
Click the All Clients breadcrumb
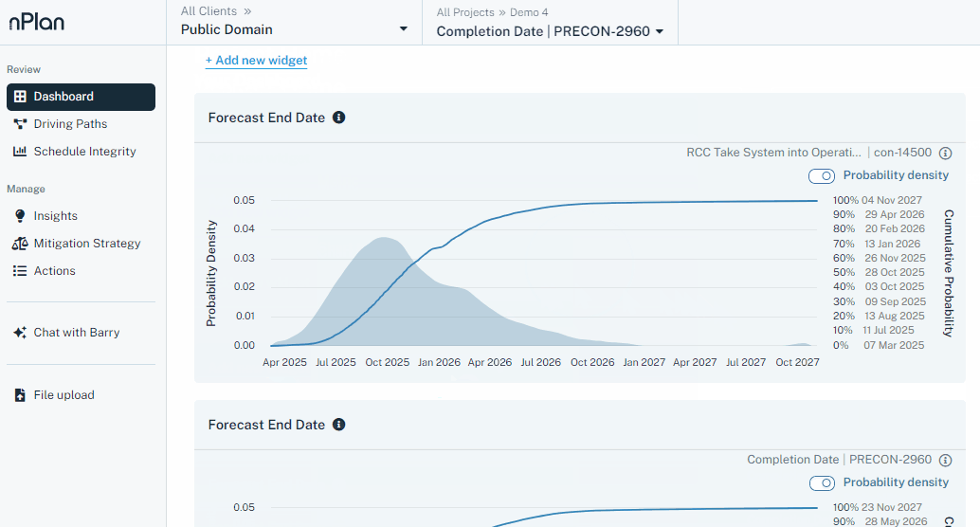point(209,11)
